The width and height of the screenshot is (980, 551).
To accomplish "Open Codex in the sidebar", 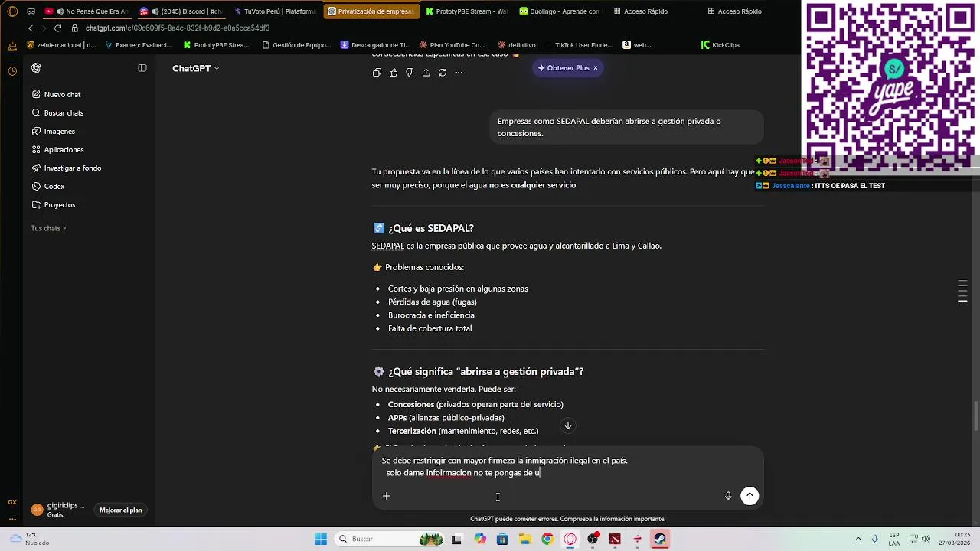I will coord(48,187).
